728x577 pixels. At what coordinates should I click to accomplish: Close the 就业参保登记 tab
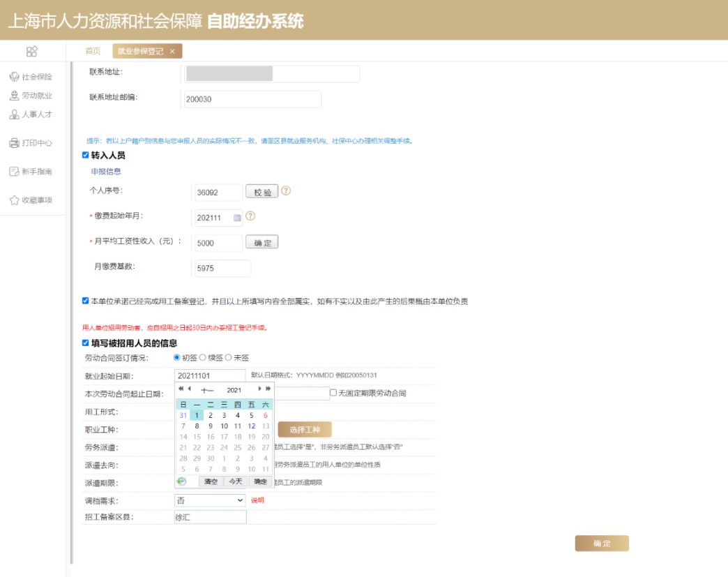172,52
